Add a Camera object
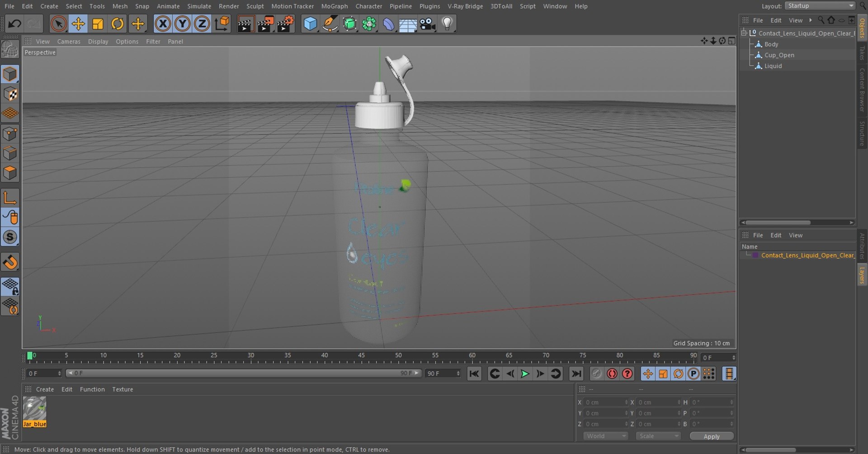This screenshot has height=454, width=868. tap(427, 24)
